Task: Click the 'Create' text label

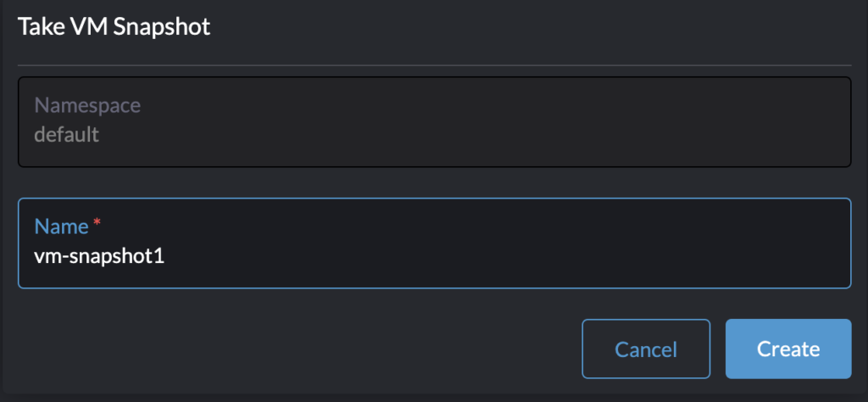Action: (x=787, y=349)
